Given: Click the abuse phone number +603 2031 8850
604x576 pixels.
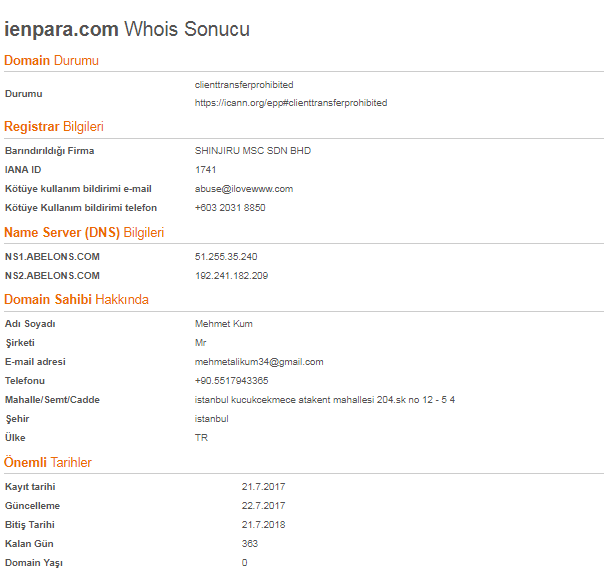Looking at the screenshot, I should pos(230,208).
